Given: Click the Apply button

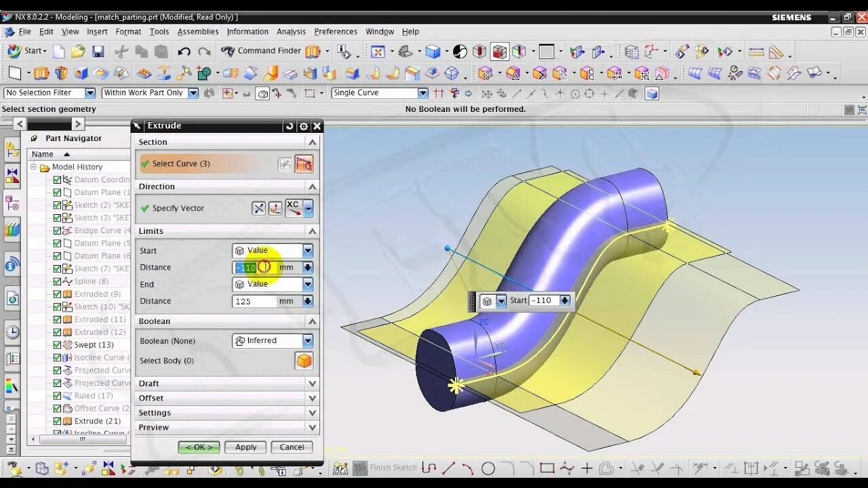Looking at the screenshot, I should (x=245, y=447).
